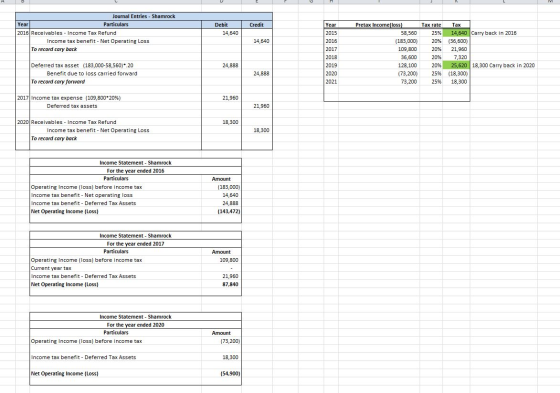Viewport: 560px width, 393px height.
Task: Select green highlighted tax cell 14,640
Action: coord(456,33)
